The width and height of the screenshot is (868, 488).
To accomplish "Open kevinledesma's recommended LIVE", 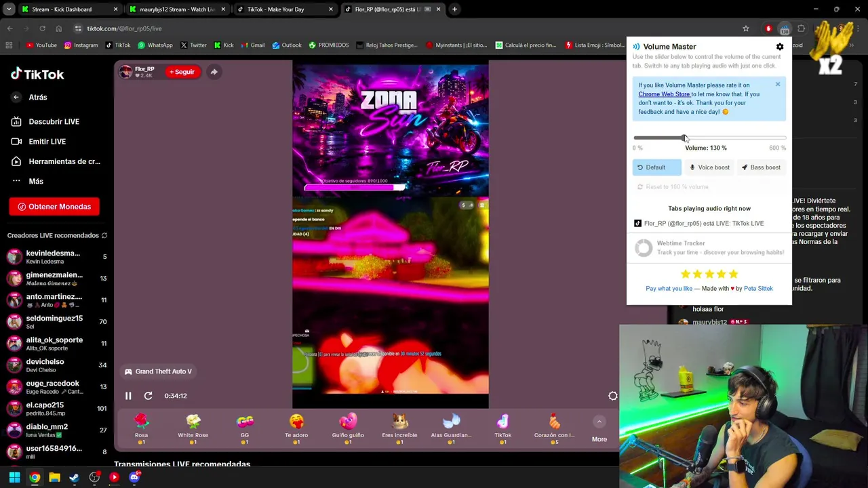I will pyautogui.click(x=56, y=257).
